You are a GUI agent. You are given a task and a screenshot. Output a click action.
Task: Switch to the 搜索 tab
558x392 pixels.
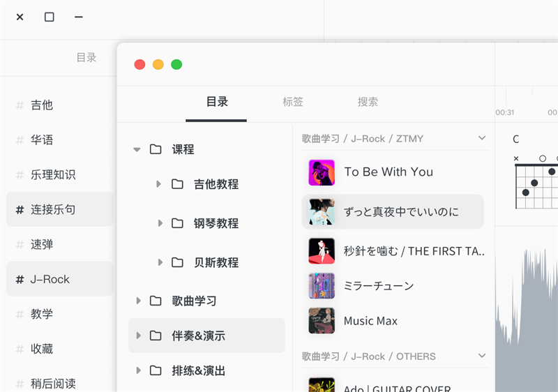368,102
